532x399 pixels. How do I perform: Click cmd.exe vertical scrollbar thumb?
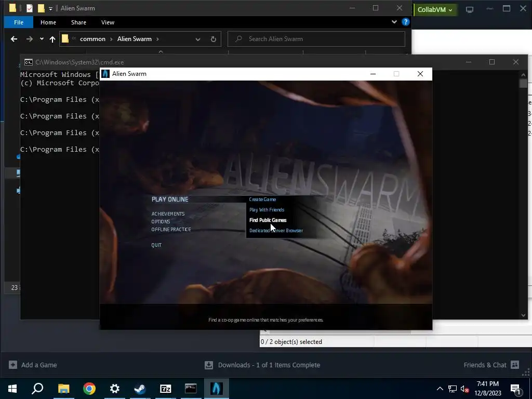tap(523, 83)
